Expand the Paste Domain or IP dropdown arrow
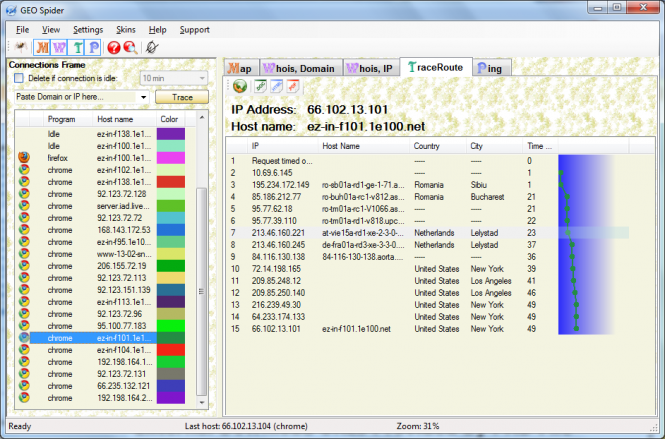665x439 pixels. coord(144,97)
